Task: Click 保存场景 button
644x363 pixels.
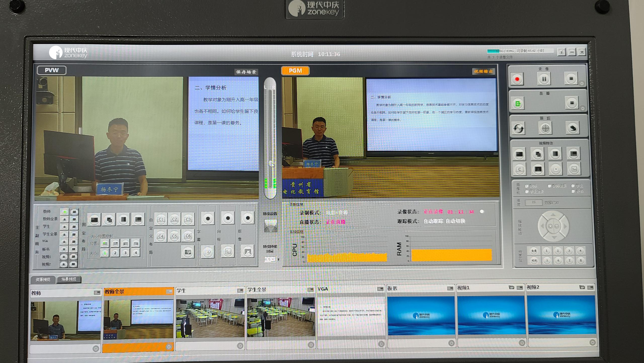Action: (x=246, y=72)
